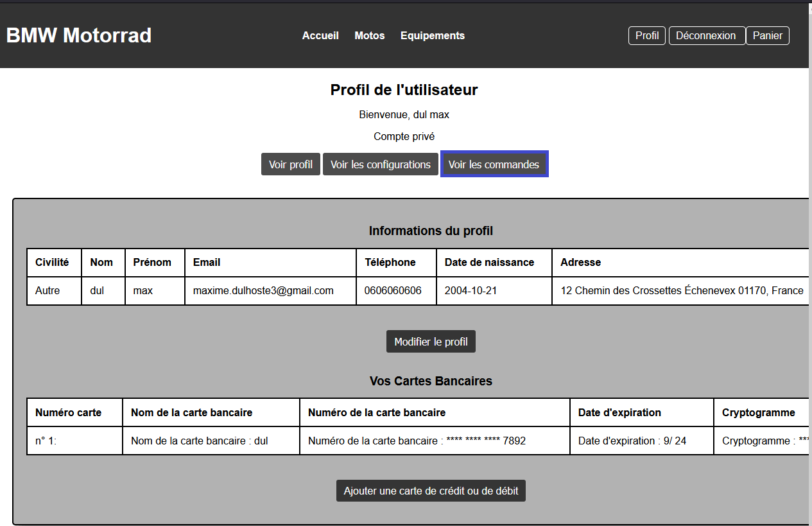Open the Voir les commandes section
This screenshot has height=526, width=812.
tap(494, 164)
